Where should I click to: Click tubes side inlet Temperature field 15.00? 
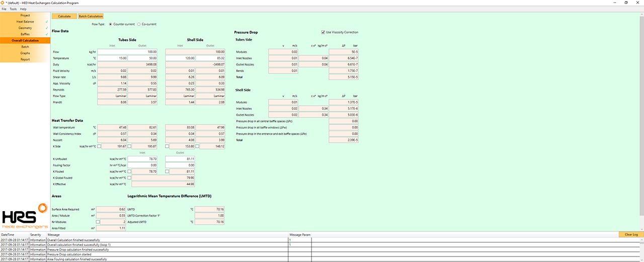tap(112, 58)
